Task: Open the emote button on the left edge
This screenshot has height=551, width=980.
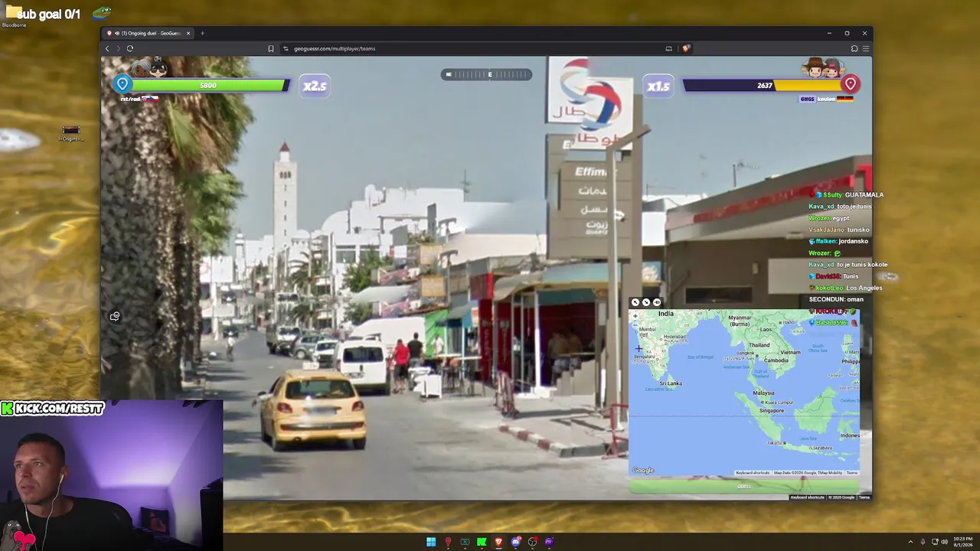Action: pyautogui.click(x=115, y=316)
